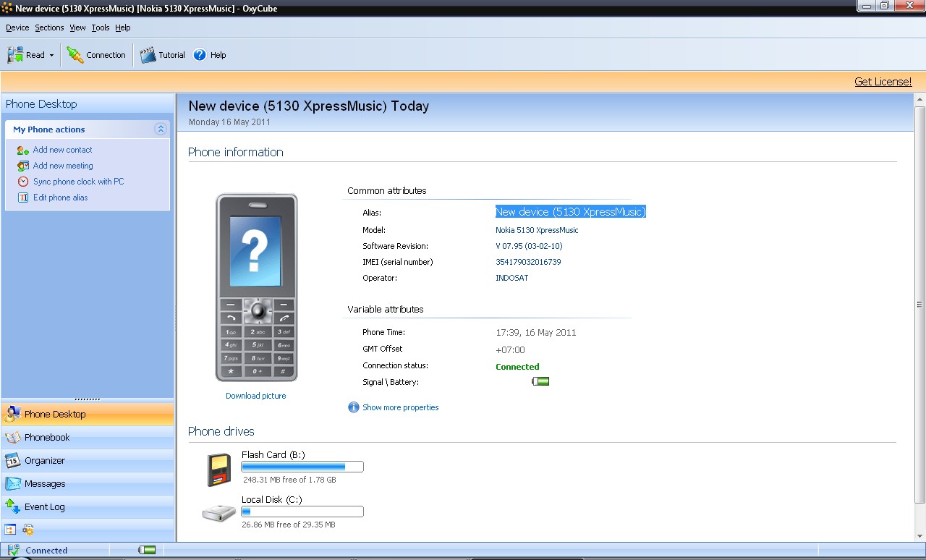Click the Download picture link
This screenshot has height=560, width=926.
255,396
